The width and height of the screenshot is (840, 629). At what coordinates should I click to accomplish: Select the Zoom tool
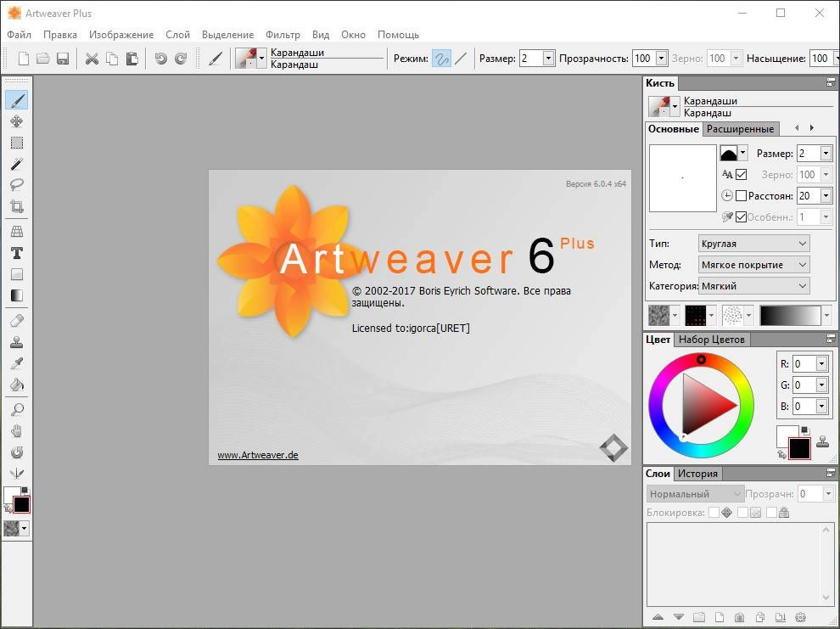(17, 410)
